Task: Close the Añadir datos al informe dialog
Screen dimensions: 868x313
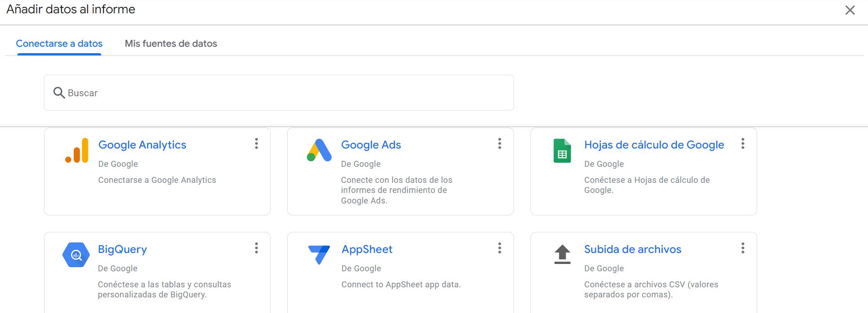Action: click(x=850, y=10)
